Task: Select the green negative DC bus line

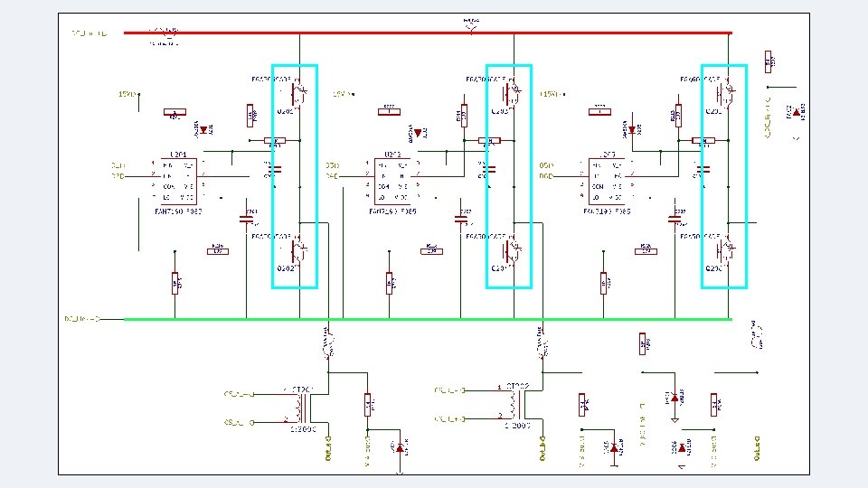Action: pos(428,319)
